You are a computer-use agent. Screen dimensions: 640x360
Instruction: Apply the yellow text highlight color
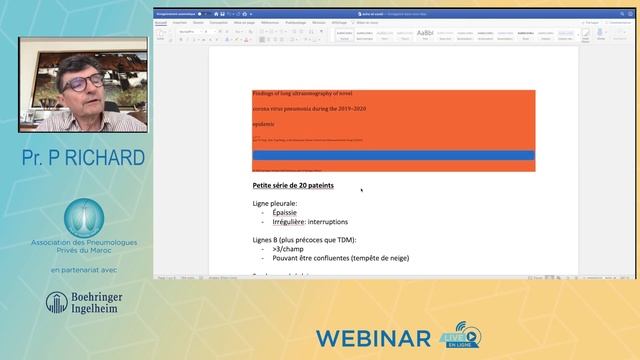coord(236,40)
